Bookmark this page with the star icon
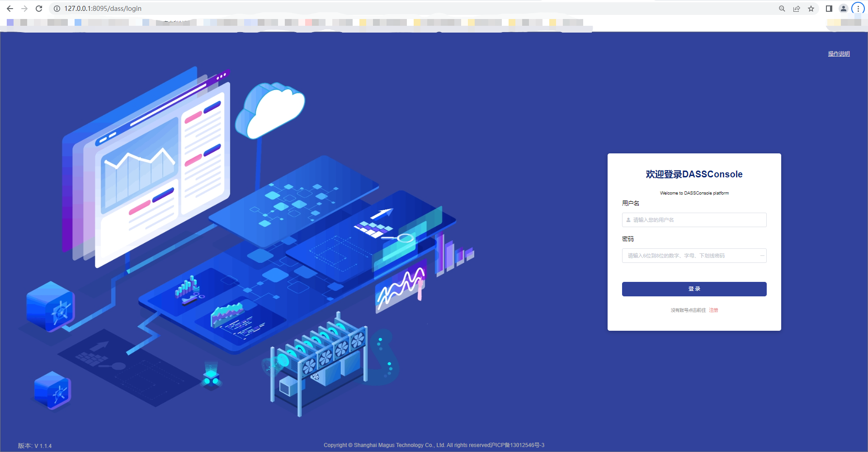The height and width of the screenshot is (452, 868). point(811,9)
